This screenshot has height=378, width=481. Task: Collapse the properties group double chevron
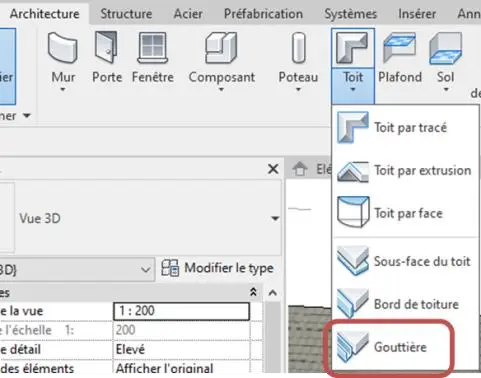[253, 292]
